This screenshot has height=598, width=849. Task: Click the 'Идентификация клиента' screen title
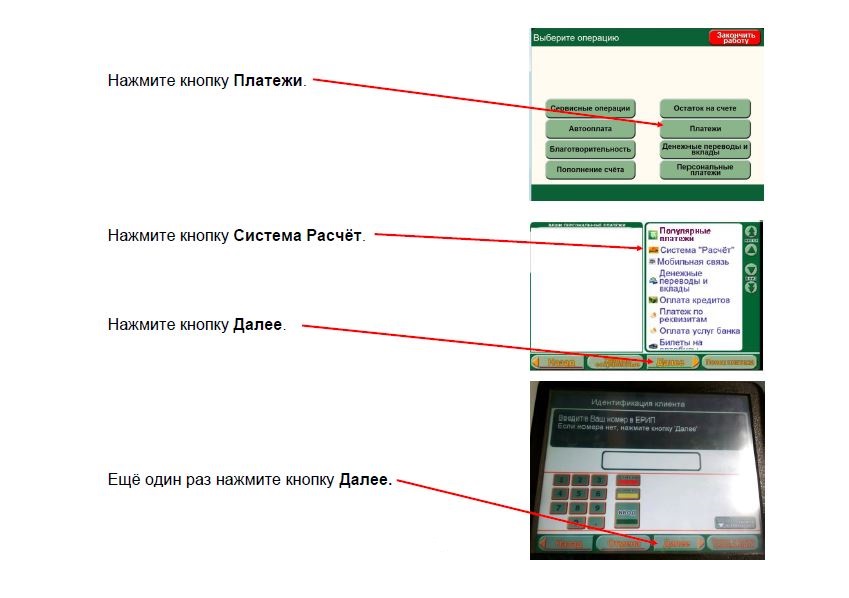(x=638, y=404)
